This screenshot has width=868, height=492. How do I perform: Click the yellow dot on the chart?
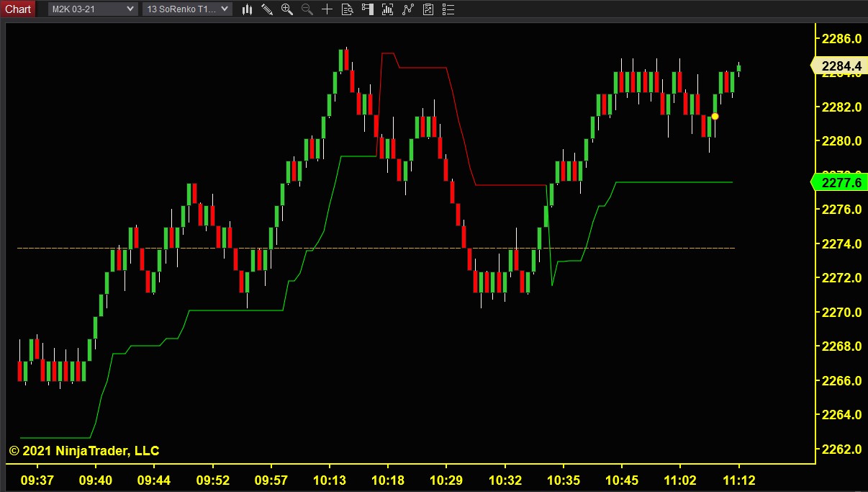(x=715, y=116)
